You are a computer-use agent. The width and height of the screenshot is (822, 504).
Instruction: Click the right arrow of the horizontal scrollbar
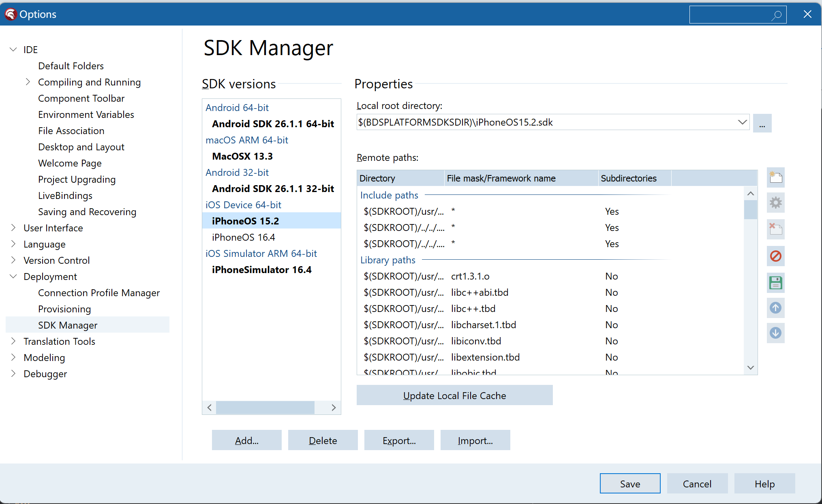tap(334, 408)
